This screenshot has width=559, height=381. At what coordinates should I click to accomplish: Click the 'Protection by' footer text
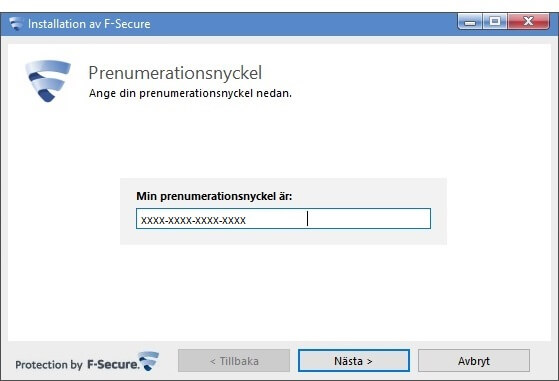(49, 365)
